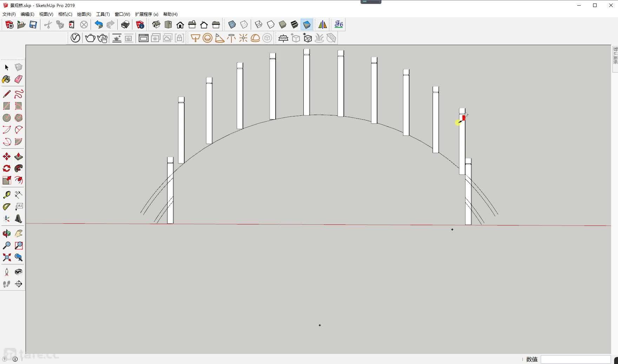Open 绘图(R) menu
618x364 pixels.
click(84, 14)
